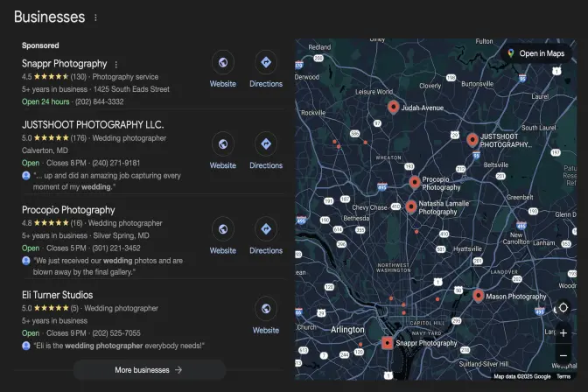
Task: Click Procopio phone number (301) 221-3452
Action: [x=116, y=248]
